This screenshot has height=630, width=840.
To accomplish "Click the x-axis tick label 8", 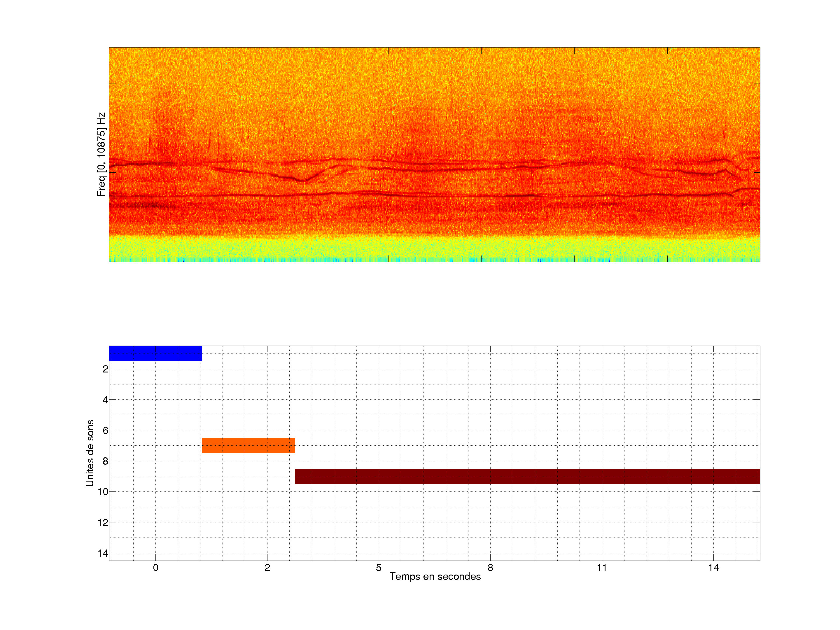I will (490, 568).
